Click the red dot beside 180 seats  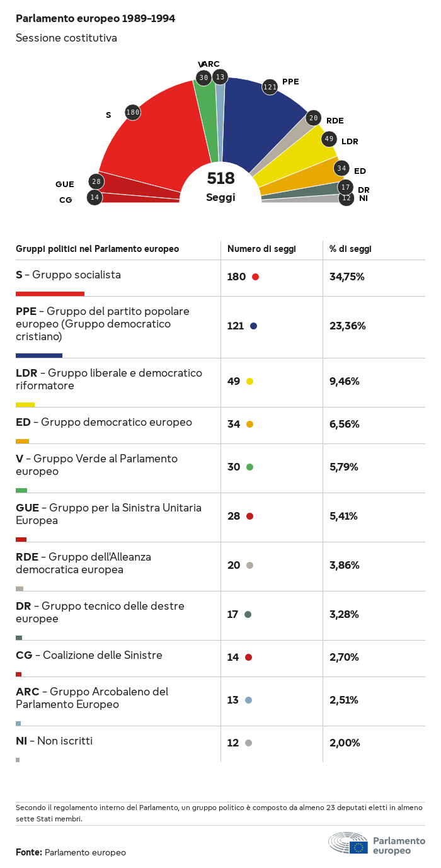255,277
